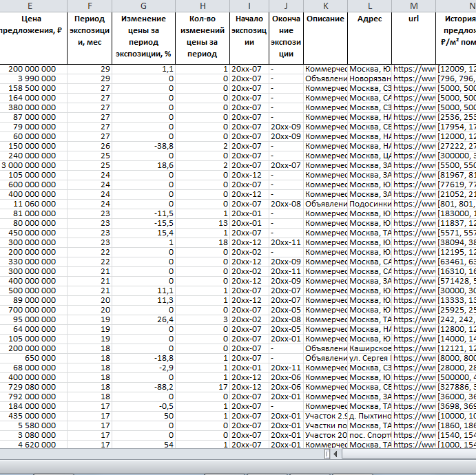Click the 'url' header cell
The height and width of the screenshot is (475, 476).
click(413, 38)
